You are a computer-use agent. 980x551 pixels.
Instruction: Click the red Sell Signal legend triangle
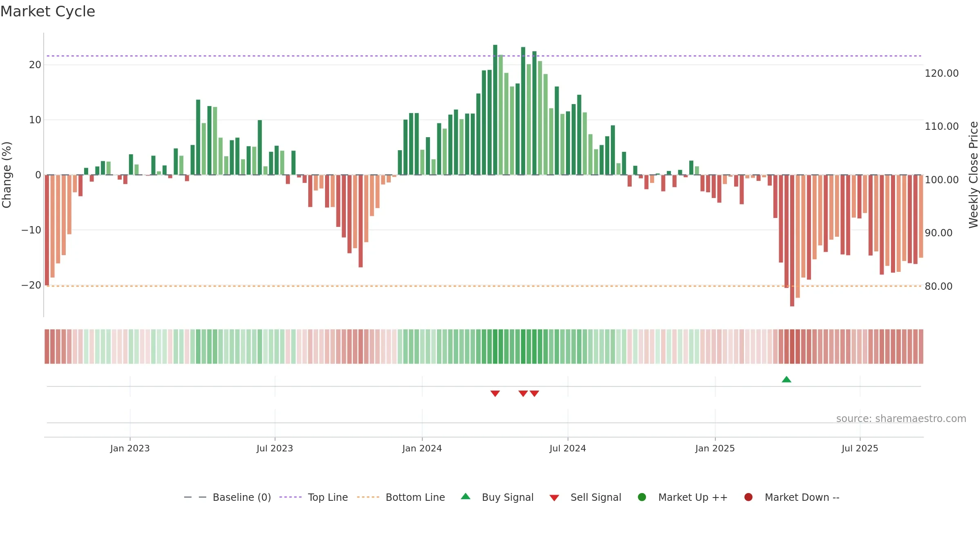(554, 498)
